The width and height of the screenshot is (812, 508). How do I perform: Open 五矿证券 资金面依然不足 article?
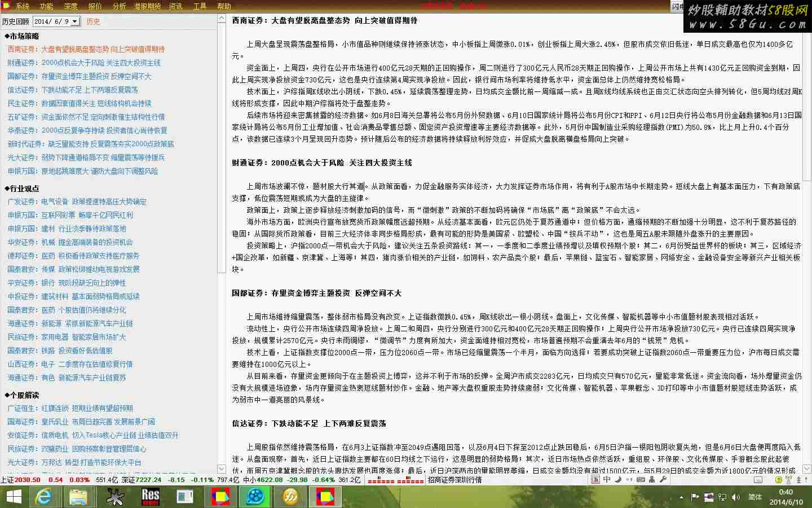(x=86, y=117)
